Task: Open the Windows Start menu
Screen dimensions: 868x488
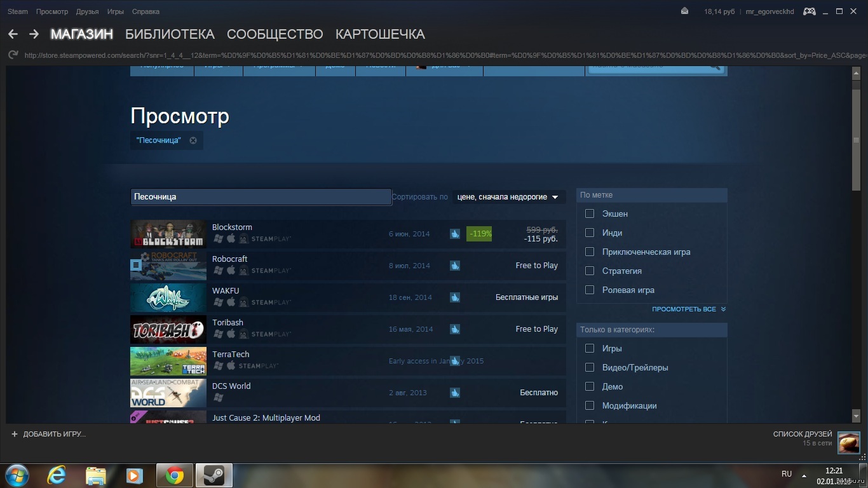Action: click(17, 475)
